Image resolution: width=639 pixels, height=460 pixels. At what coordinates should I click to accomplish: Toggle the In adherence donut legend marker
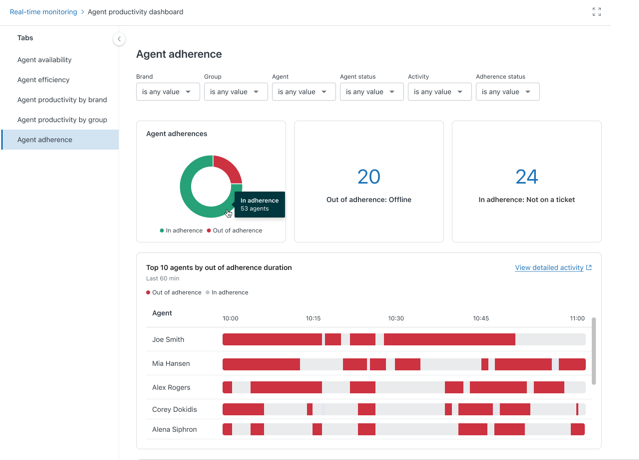[x=162, y=231]
